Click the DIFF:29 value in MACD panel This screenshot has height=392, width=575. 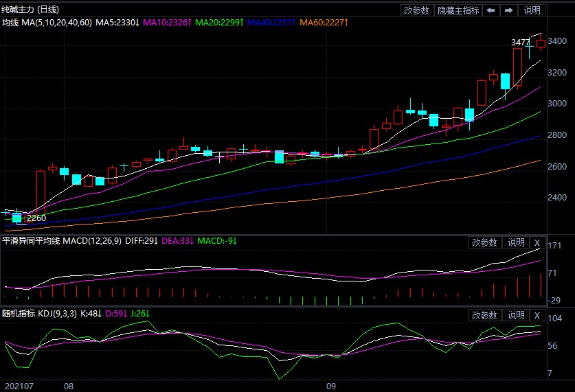142,241
